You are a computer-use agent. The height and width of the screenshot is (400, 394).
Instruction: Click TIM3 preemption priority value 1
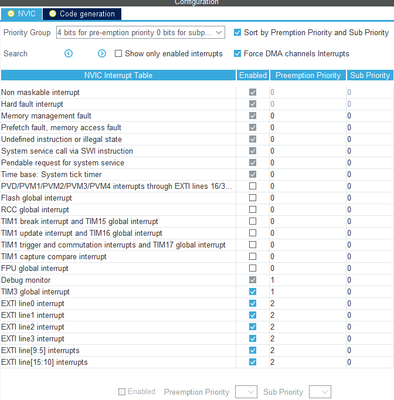coord(272,292)
